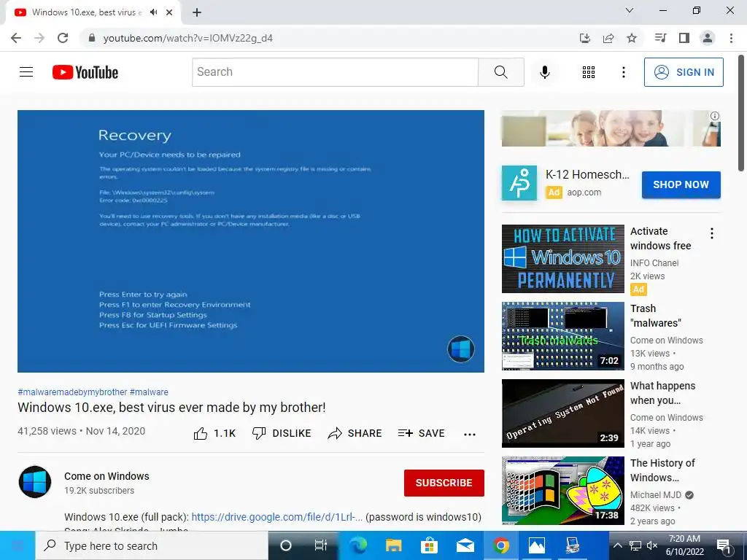Open The History of Windows thumbnail

coord(562,491)
